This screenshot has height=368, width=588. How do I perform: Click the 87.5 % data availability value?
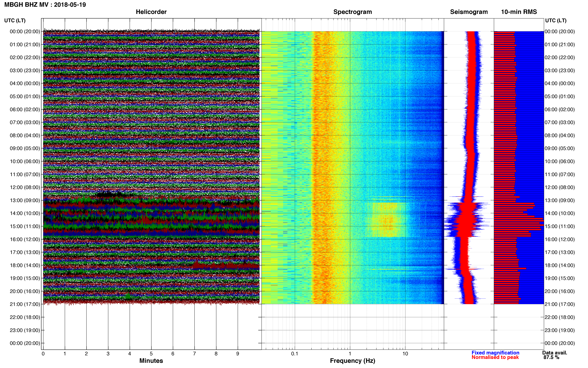[551, 357]
